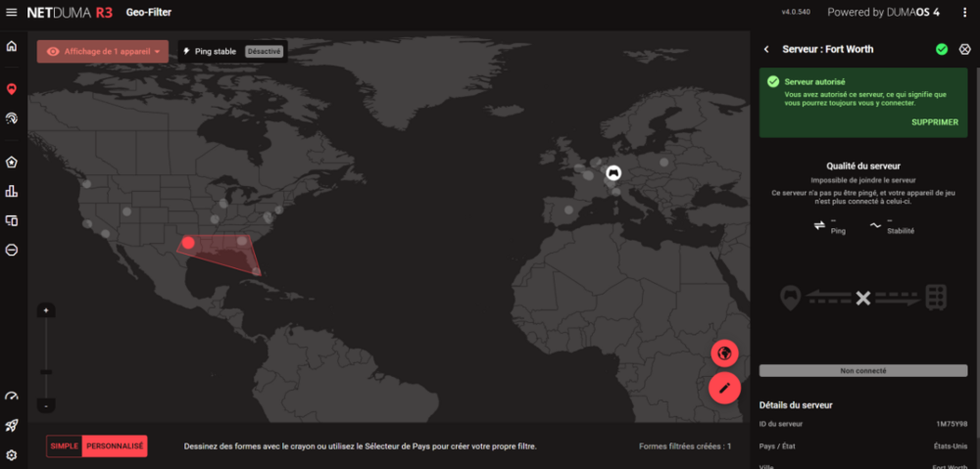Click the block server icon in header
The width and height of the screenshot is (980, 469).
[x=965, y=49]
